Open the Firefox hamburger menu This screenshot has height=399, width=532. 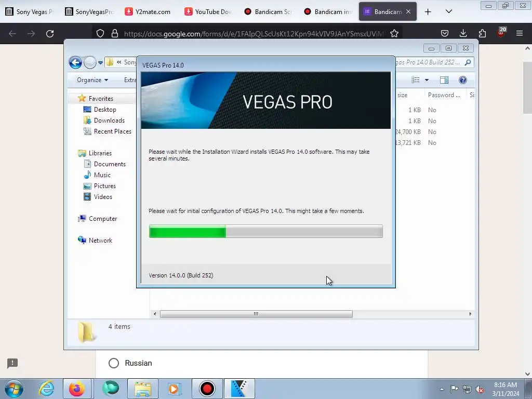pos(520,34)
